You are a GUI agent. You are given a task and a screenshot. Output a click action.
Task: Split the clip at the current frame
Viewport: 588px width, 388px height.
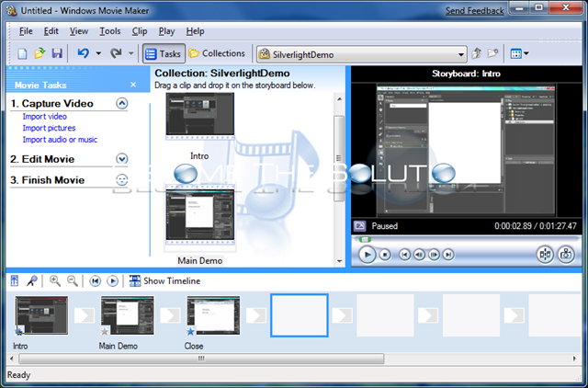[545, 255]
